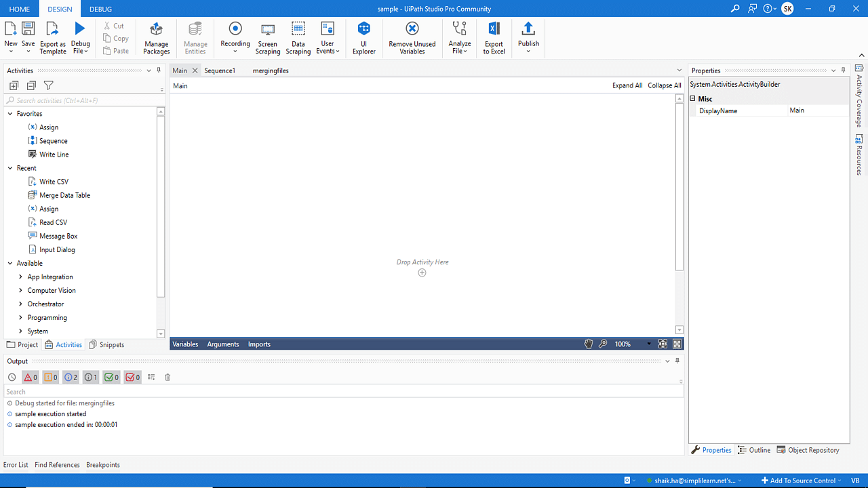Click the Save icon in ribbon
The width and height of the screenshot is (868, 488).
[x=28, y=28]
